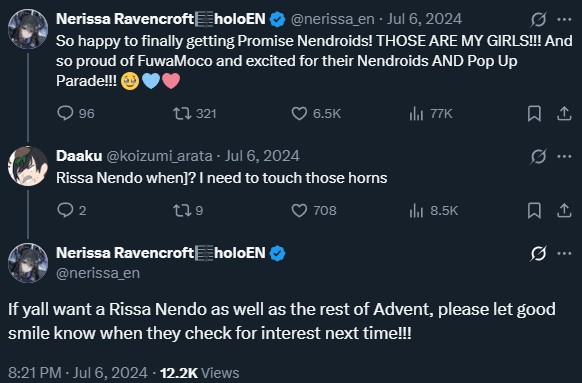The height and width of the screenshot is (383, 582).
Task: Open @koizumi_arata profile handle
Action: tap(160, 156)
